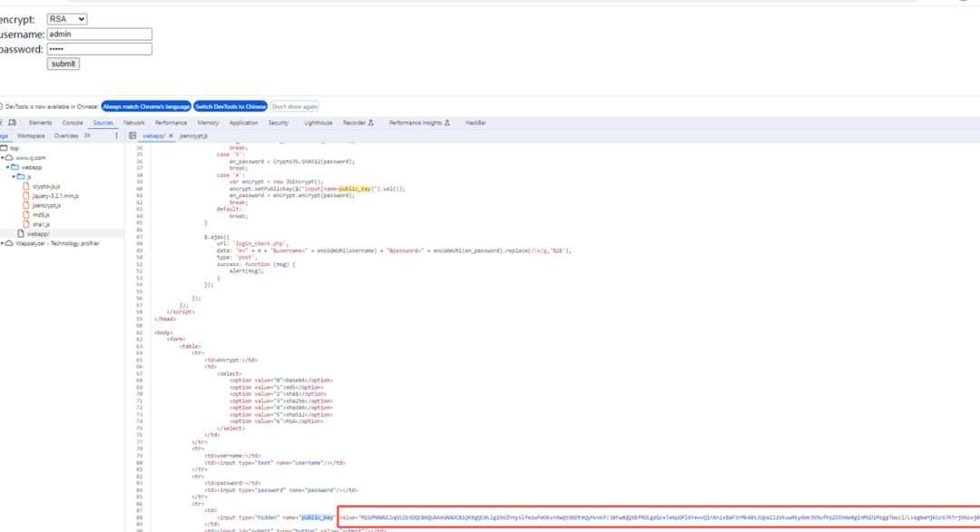Close the webapp/ editor tab
Viewport: 980px width, 532px height.
[171, 135]
